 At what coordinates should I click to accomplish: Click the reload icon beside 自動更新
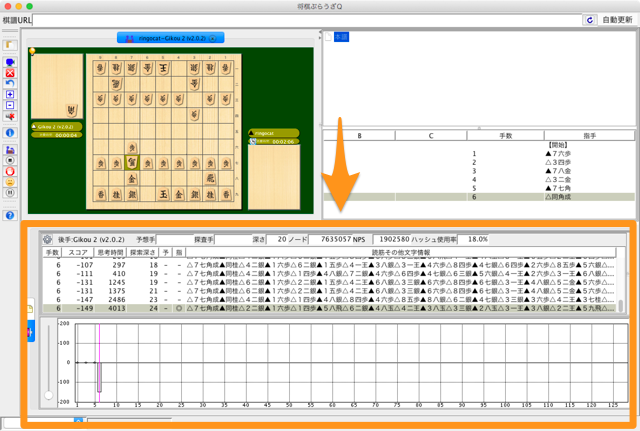[x=590, y=19]
